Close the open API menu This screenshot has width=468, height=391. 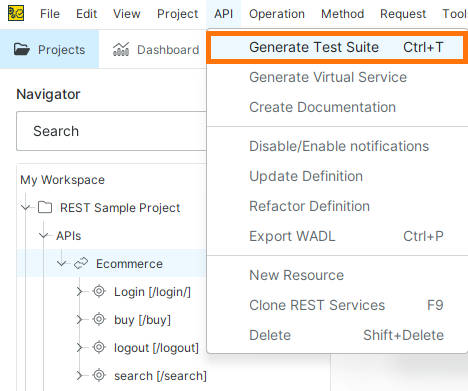(223, 14)
